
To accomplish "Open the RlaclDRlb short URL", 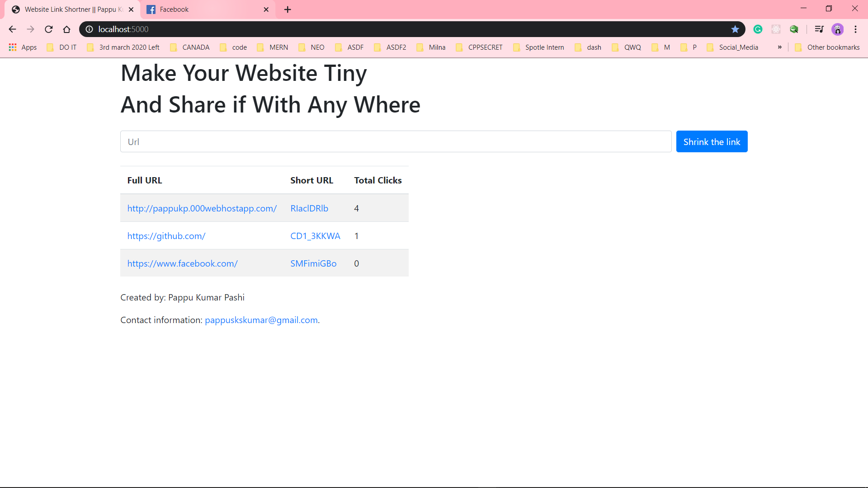I will point(309,208).
